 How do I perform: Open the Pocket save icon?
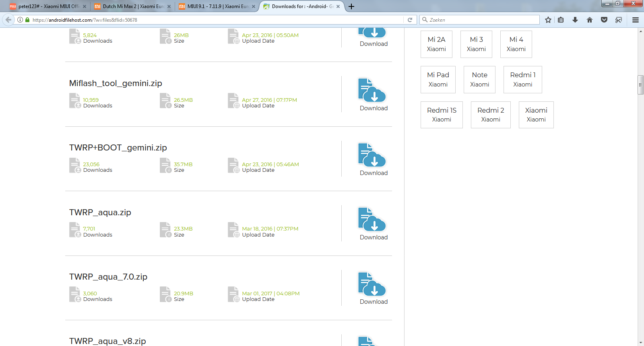(604, 20)
